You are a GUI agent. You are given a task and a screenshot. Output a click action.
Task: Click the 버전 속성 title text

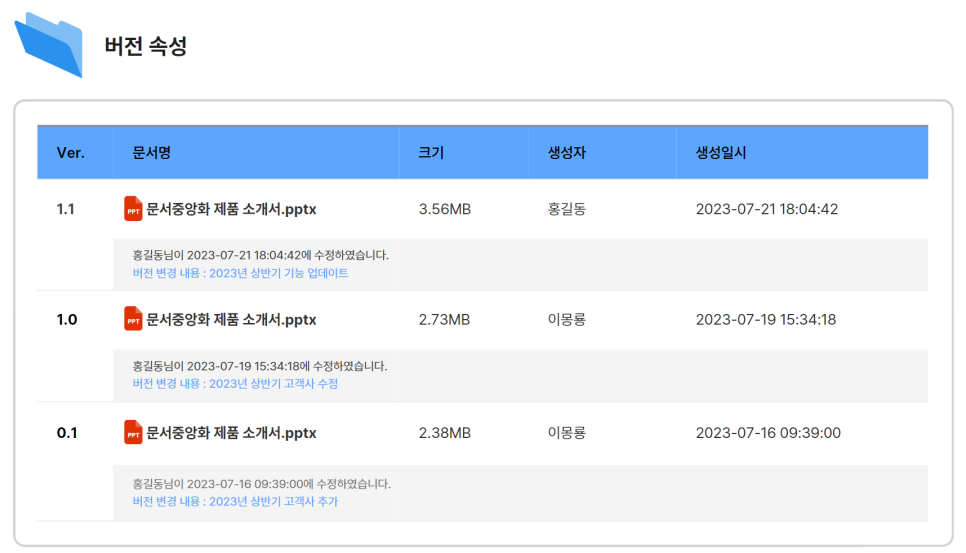[x=145, y=46]
